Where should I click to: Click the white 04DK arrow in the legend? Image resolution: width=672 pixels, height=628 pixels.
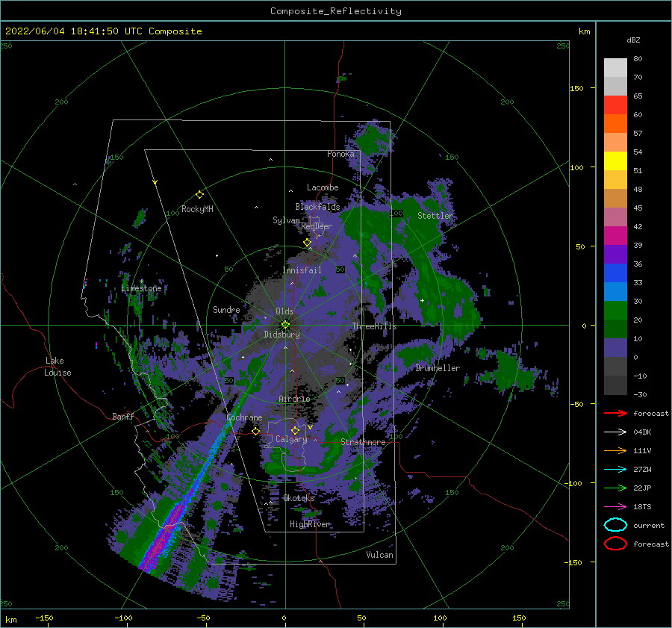point(615,432)
